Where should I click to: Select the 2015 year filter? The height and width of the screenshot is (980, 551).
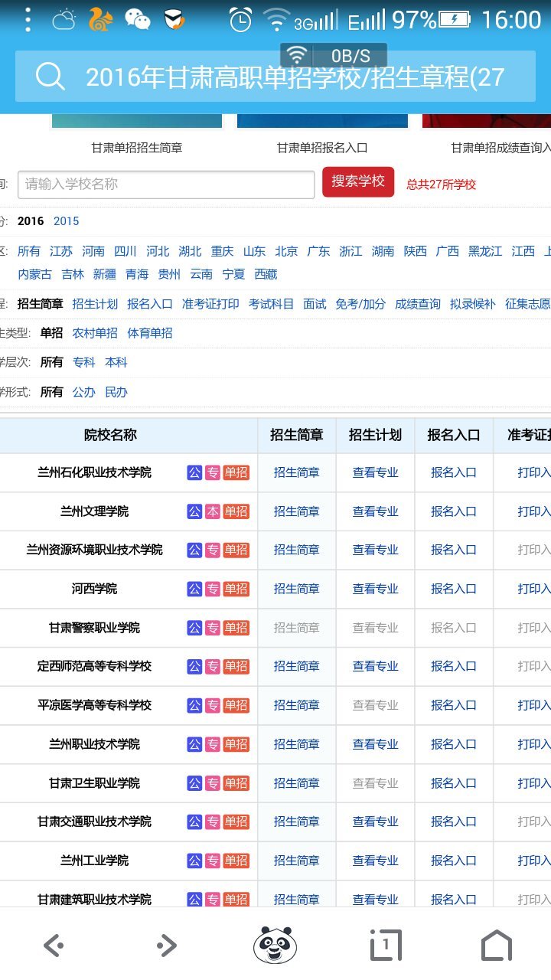click(66, 221)
